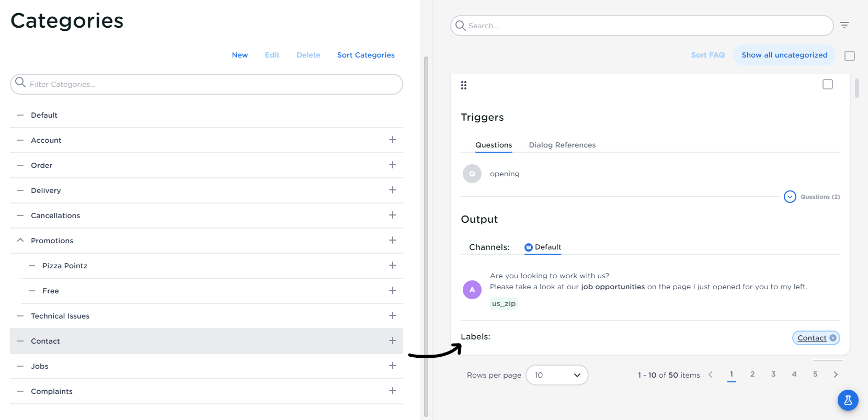This screenshot has width=868, height=420.
Task: Check the FAQ card's checkbox
Action: click(828, 84)
